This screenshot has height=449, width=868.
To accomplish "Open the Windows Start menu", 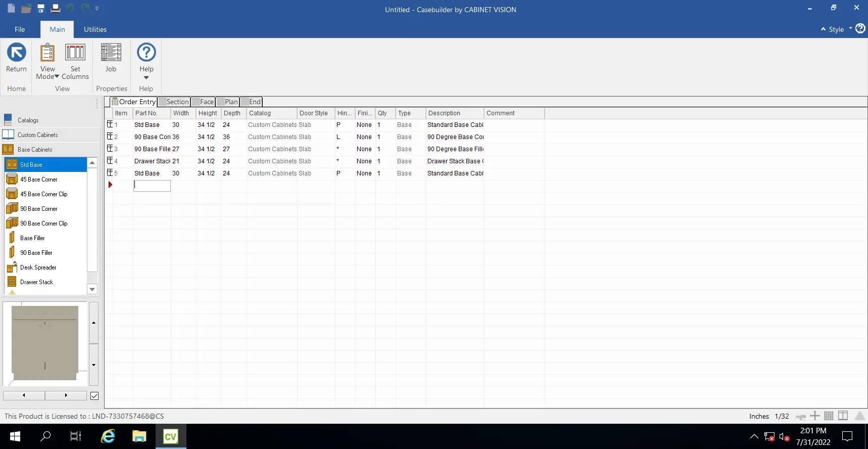I will coord(15,436).
